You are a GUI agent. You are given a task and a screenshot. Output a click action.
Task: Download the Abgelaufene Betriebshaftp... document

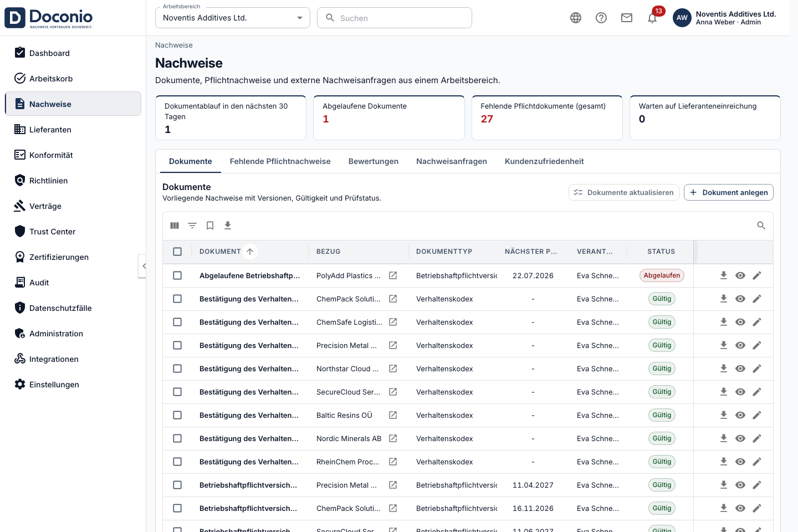(724, 275)
